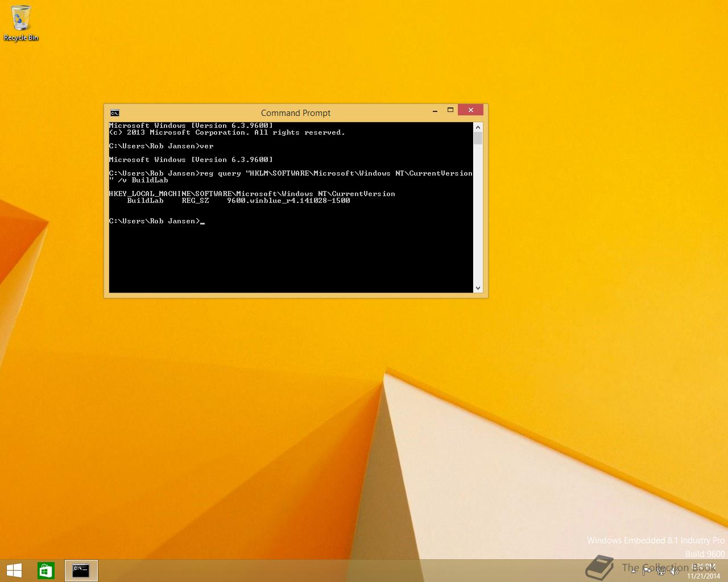Click the Command Prompt scrollbar thumb
Image resolution: width=728 pixels, height=582 pixels.
[478, 138]
